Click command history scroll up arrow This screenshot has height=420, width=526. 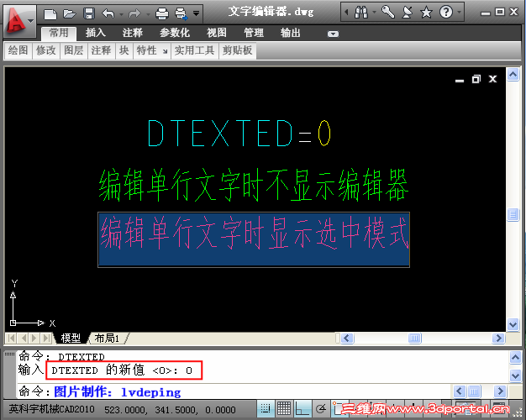pyautogui.click(x=516, y=358)
